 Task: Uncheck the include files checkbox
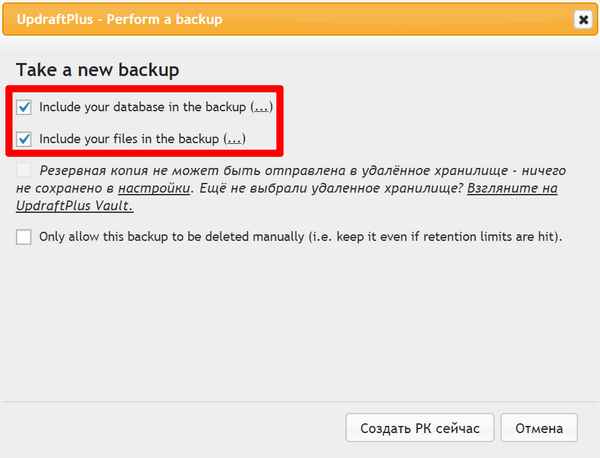[24, 139]
